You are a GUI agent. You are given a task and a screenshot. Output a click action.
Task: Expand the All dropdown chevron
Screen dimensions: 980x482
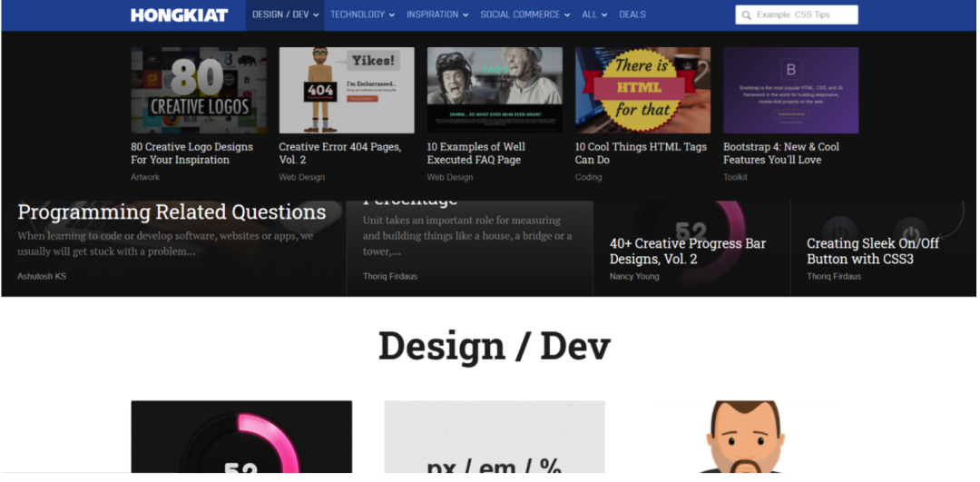point(604,15)
